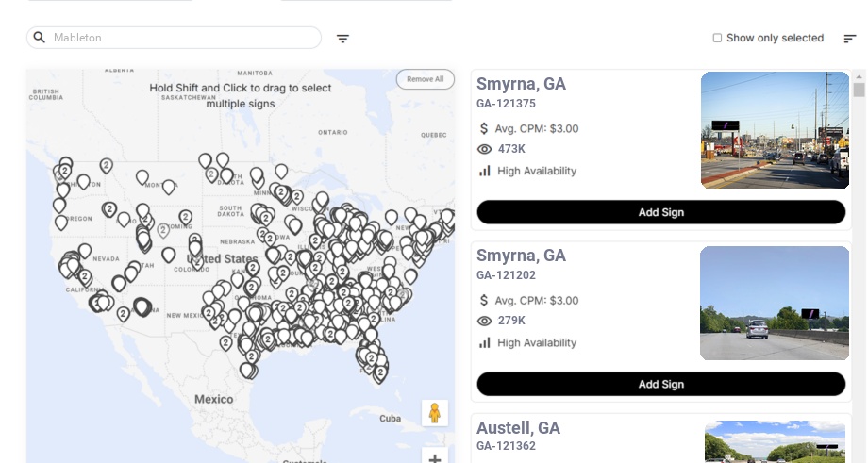Zoom in the map with plus button
This screenshot has height=463, width=868.
pos(435,458)
